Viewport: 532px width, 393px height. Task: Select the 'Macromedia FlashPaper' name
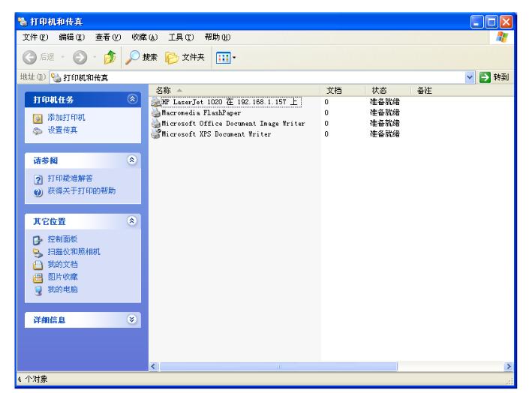tap(201, 112)
